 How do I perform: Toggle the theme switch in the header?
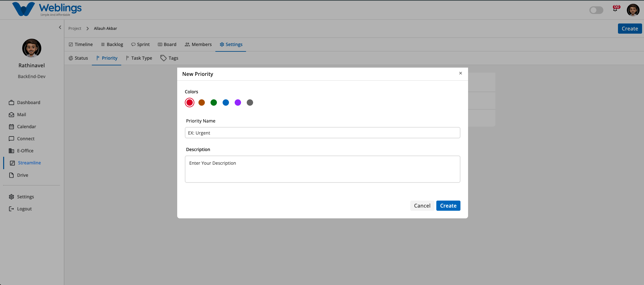click(x=596, y=10)
